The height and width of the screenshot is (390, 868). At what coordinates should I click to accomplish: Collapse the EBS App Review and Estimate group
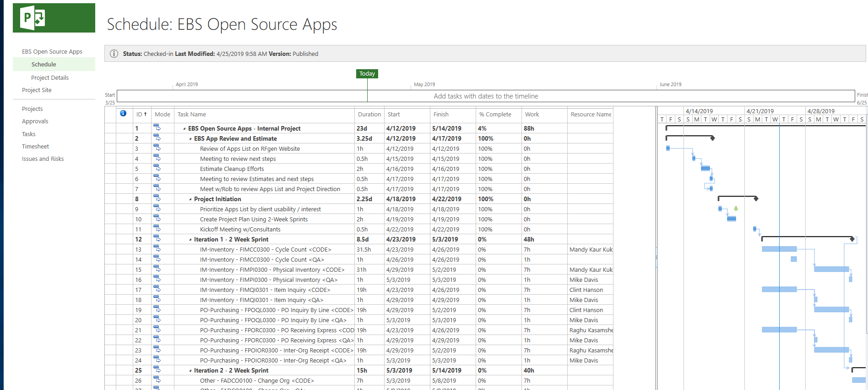click(x=190, y=139)
